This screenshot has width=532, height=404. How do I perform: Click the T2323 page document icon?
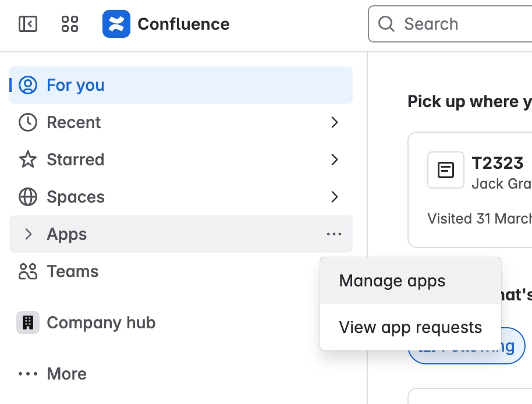pyautogui.click(x=445, y=170)
